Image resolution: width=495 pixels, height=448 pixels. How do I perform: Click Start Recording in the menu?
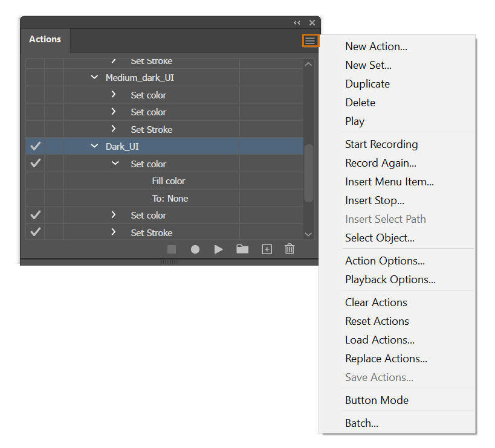[x=381, y=144]
